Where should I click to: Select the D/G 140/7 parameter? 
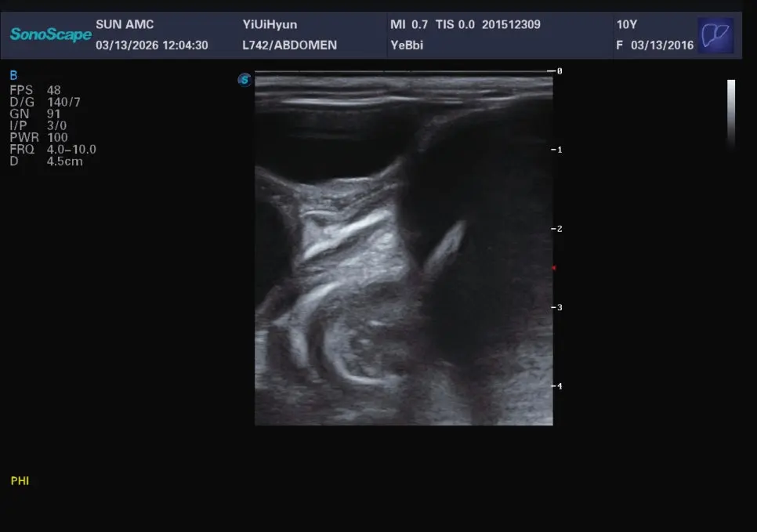[45, 102]
